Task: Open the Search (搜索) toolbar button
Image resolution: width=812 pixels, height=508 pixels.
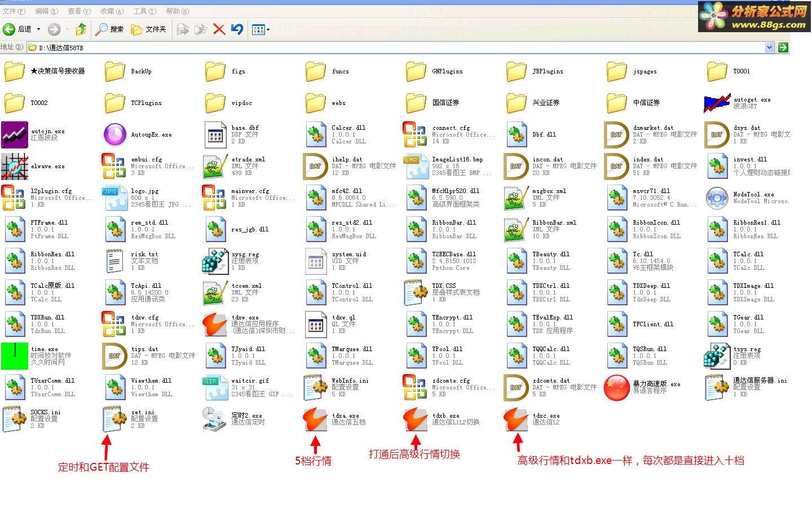Action: [109, 29]
